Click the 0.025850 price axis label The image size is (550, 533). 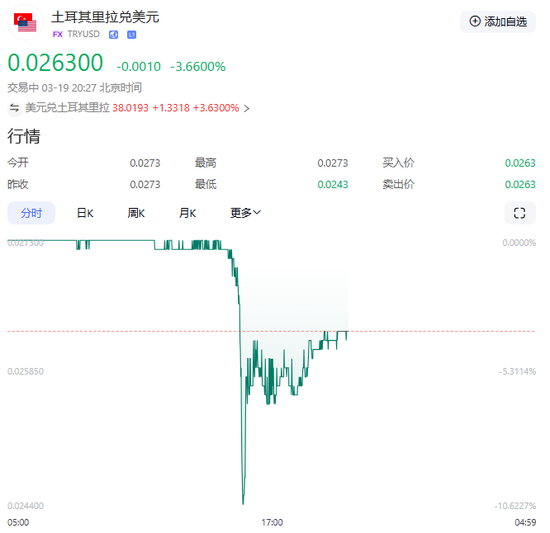point(26,371)
